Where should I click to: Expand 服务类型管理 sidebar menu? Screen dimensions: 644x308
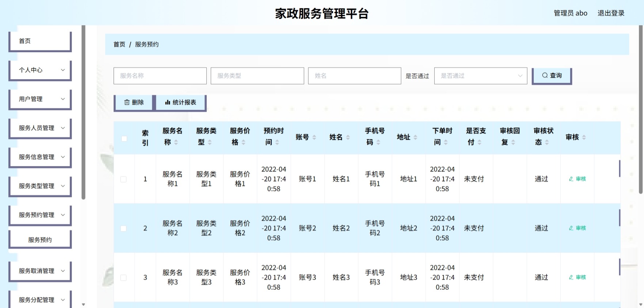click(x=40, y=186)
